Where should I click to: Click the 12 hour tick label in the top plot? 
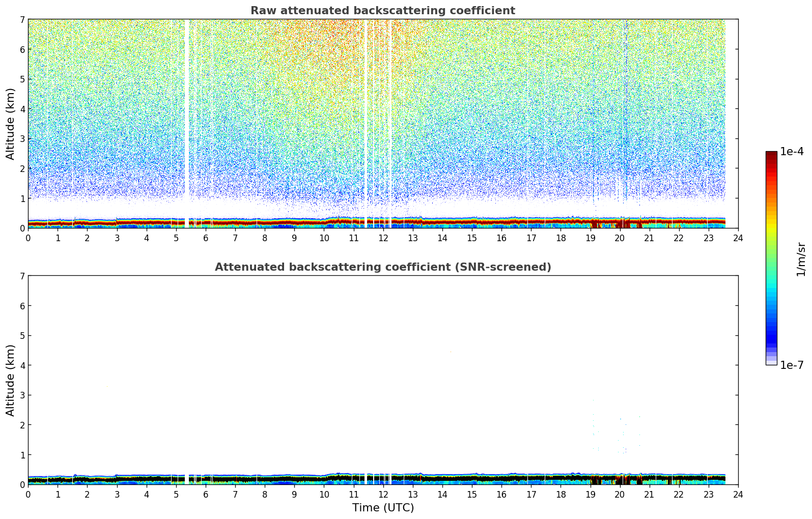(x=383, y=238)
